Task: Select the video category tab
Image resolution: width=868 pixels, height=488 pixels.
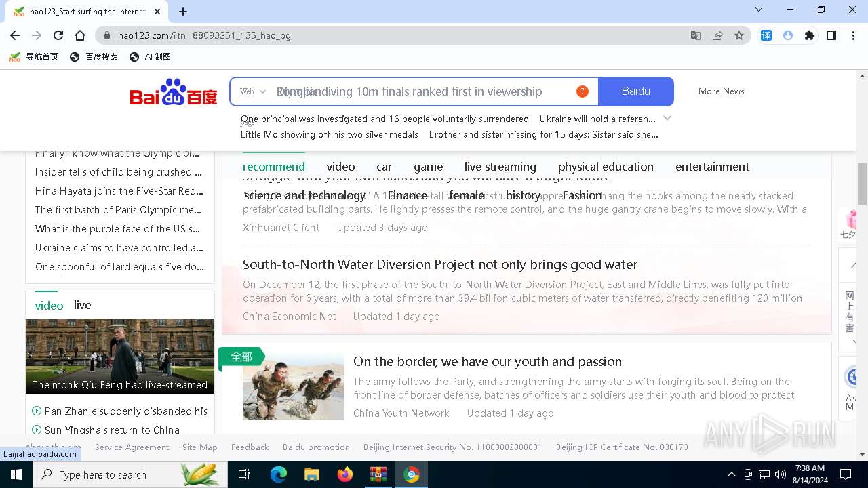Action: click(340, 167)
